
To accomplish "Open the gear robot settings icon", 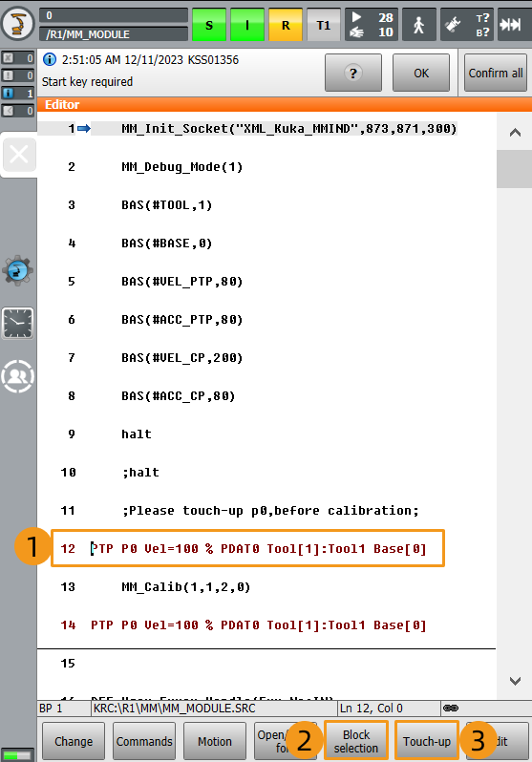I will [17, 270].
